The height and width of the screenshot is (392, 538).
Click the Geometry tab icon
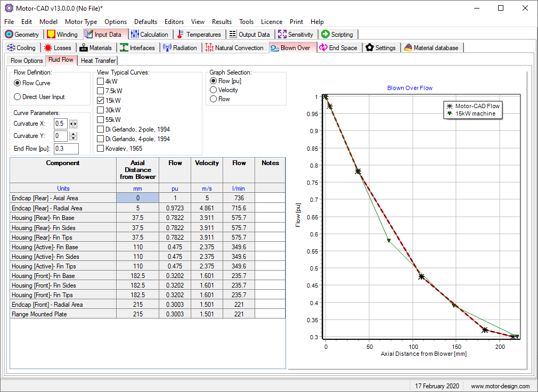click(x=9, y=35)
